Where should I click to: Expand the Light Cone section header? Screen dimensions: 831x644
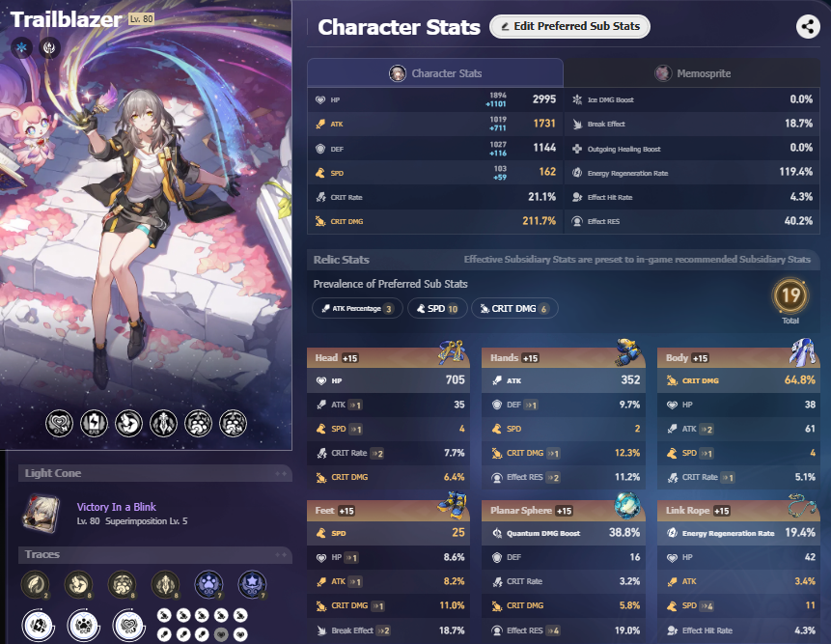pos(155,473)
